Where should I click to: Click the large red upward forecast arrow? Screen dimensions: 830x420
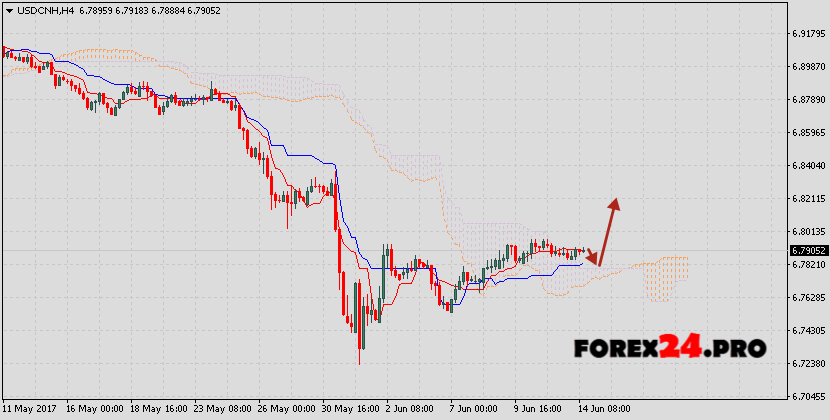pos(608,228)
